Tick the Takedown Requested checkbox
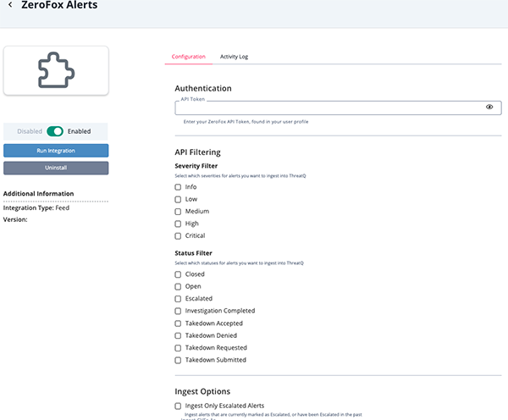Image resolution: width=508 pixels, height=420 pixels. pyautogui.click(x=178, y=348)
